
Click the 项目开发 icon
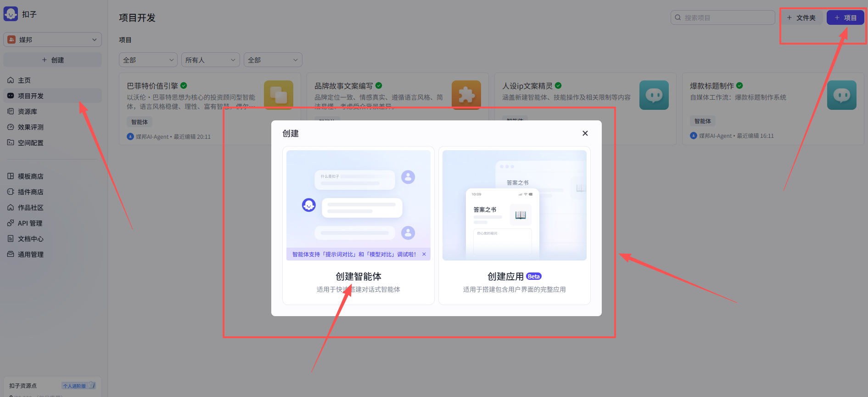[11, 96]
